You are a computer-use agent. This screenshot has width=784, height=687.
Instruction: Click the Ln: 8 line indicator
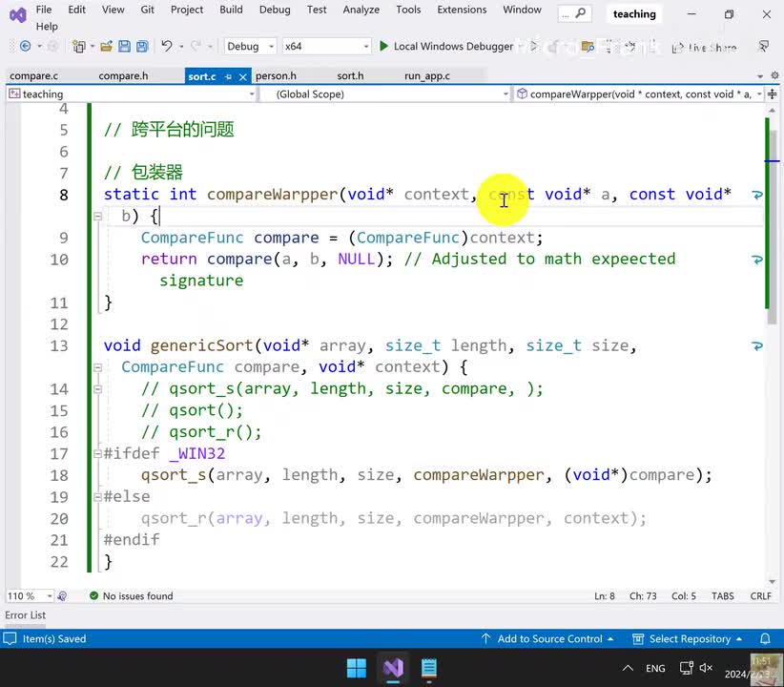click(x=605, y=596)
